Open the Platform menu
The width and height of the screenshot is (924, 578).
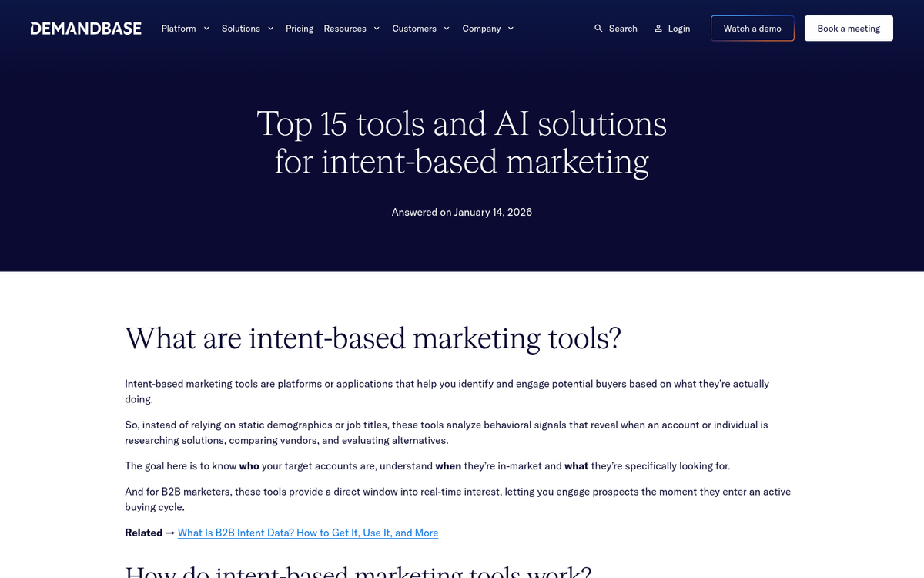(179, 28)
